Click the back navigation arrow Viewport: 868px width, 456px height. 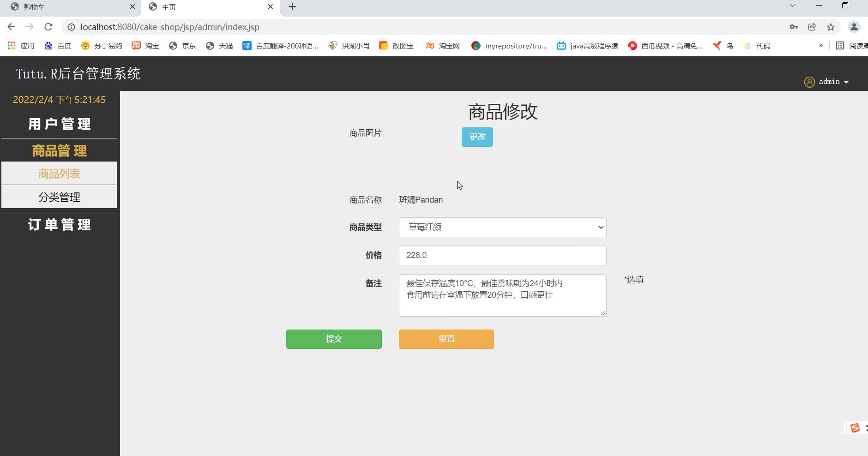pyautogui.click(x=12, y=27)
